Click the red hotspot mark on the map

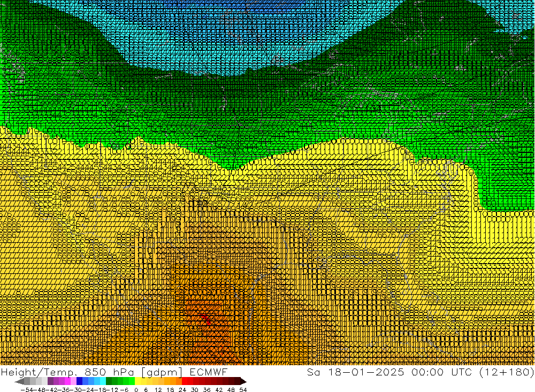pos(206,320)
